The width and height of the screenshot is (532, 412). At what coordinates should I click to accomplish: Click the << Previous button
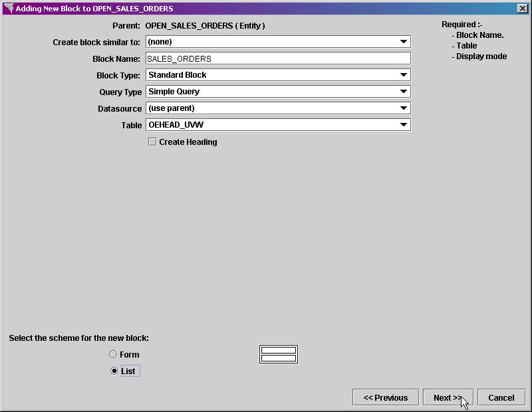tap(385, 397)
